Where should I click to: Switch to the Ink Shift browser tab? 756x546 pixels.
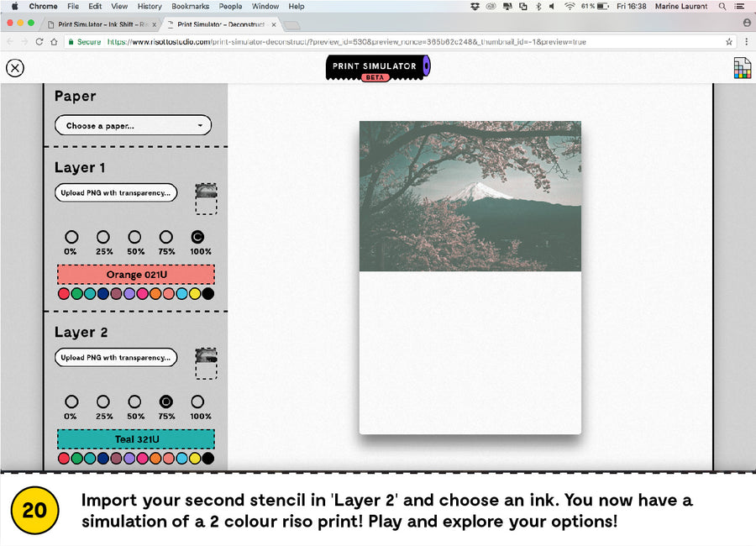[99, 24]
